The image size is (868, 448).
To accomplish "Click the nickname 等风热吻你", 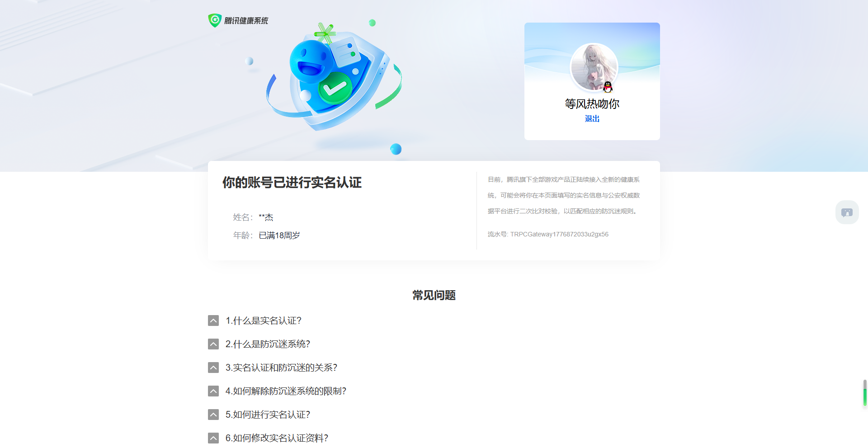I will tap(592, 104).
